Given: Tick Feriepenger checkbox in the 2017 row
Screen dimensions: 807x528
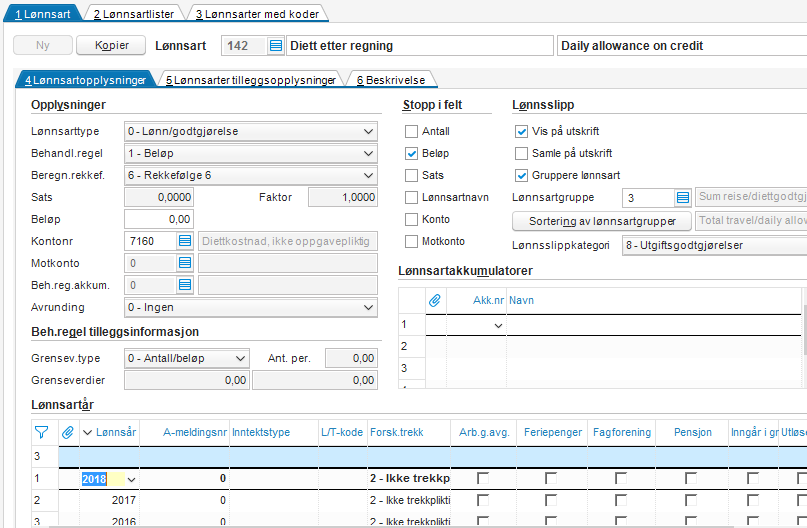Looking at the screenshot, I should [551, 500].
